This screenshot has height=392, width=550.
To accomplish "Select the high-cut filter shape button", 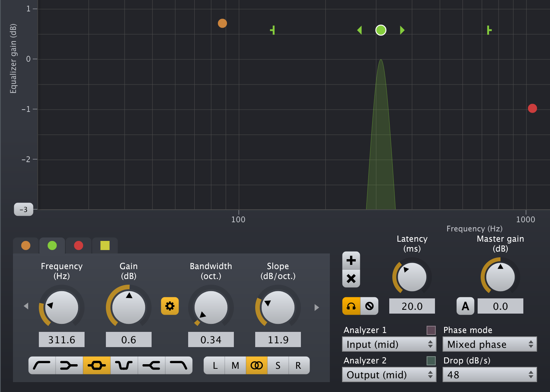I will [179, 366].
